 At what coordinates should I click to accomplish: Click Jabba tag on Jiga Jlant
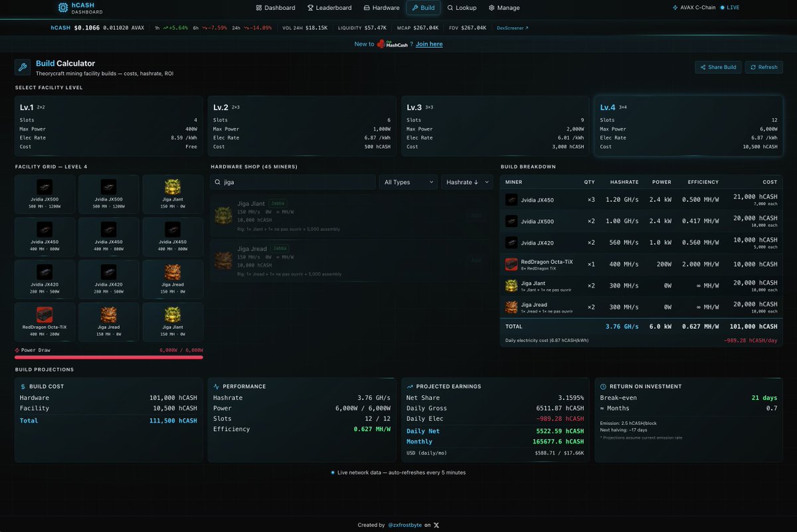click(x=278, y=203)
